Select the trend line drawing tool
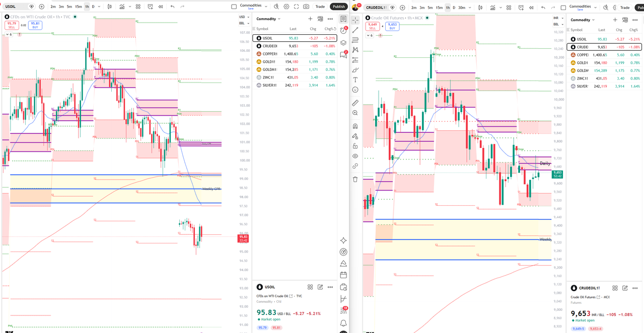 (x=355, y=30)
